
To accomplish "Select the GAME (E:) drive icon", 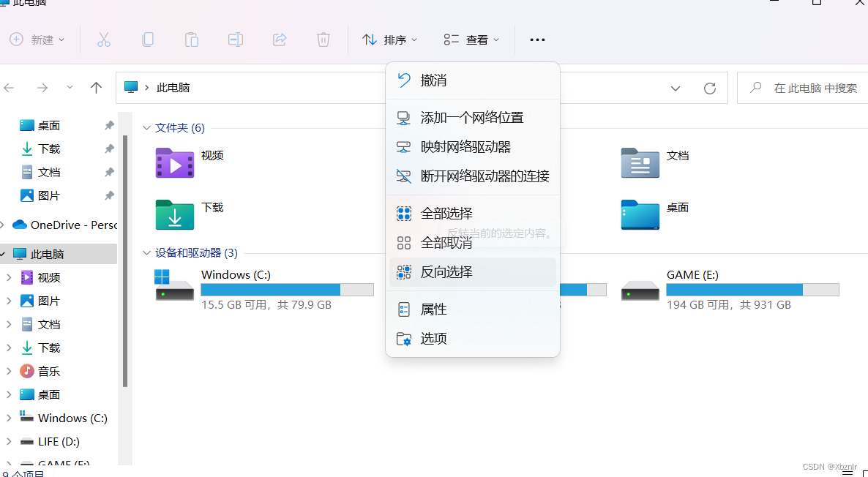I will click(x=640, y=290).
